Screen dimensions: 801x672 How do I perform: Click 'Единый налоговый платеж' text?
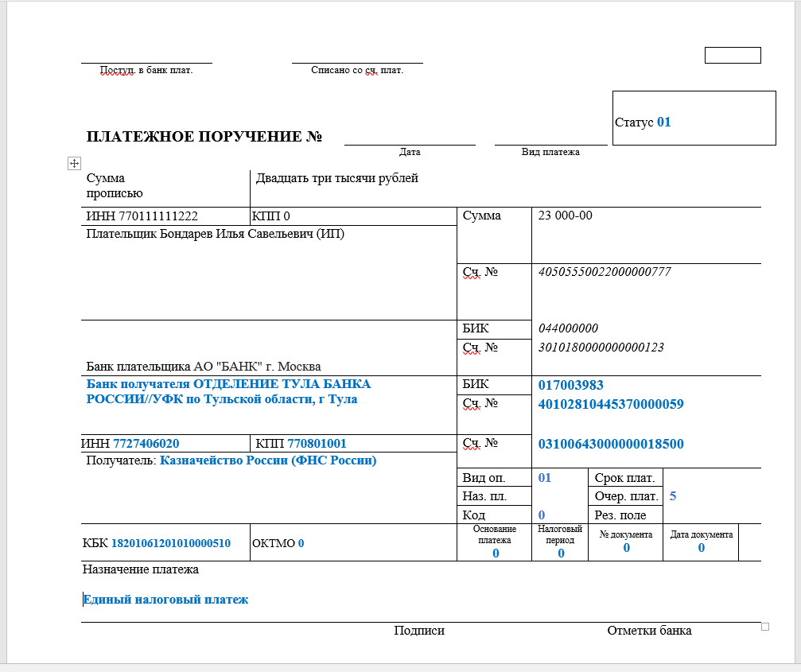(165, 600)
